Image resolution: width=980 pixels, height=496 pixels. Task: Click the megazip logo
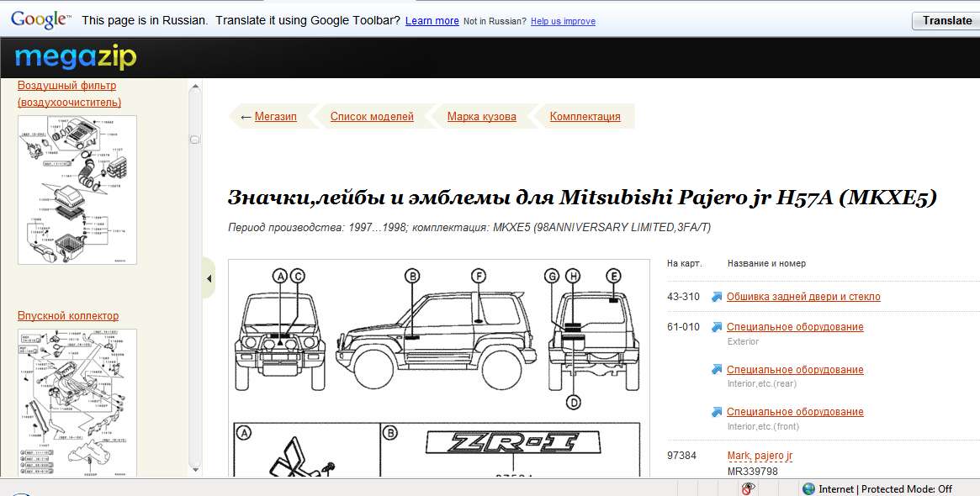pyautogui.click(x=75, y=58)
